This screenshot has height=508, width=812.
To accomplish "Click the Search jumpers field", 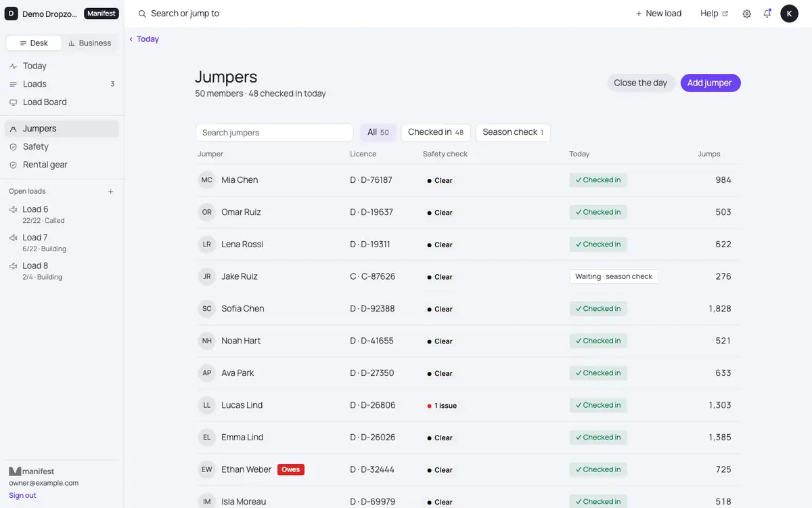I will 274,132.
